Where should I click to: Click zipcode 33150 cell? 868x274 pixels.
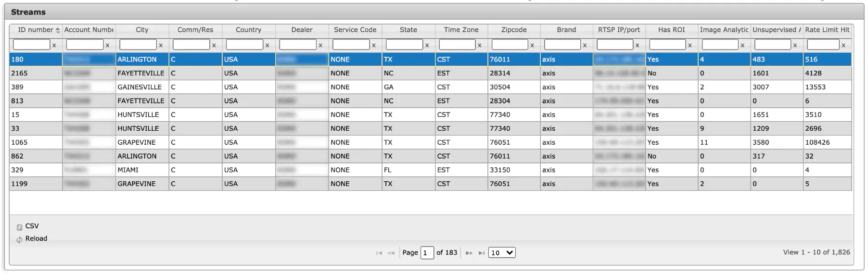click(514, 170)
